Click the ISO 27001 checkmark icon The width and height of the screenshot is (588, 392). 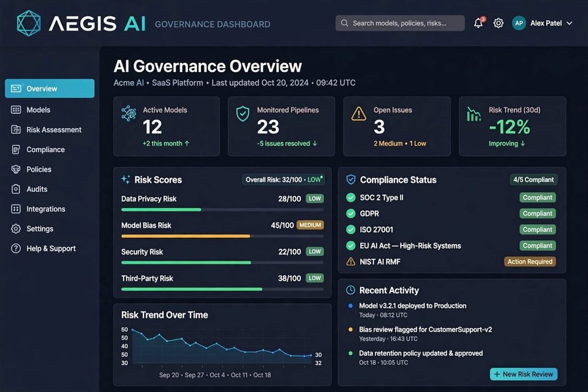click(351, 229)
